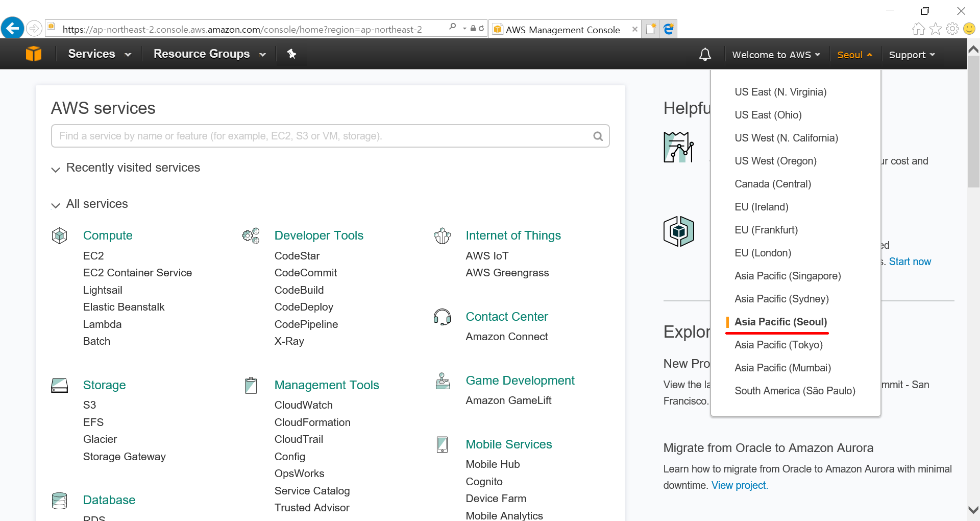Click the browser home icon
This screenshot has width=980, height=521.
(918, 29)
